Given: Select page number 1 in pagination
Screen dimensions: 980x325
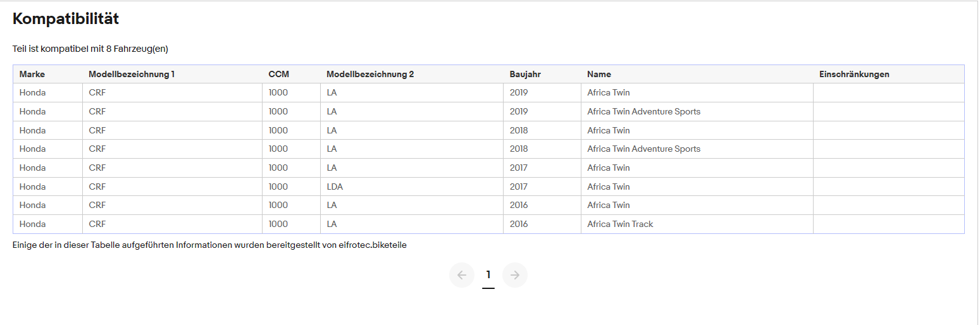Looking at the screenshot, I should 488,275.
